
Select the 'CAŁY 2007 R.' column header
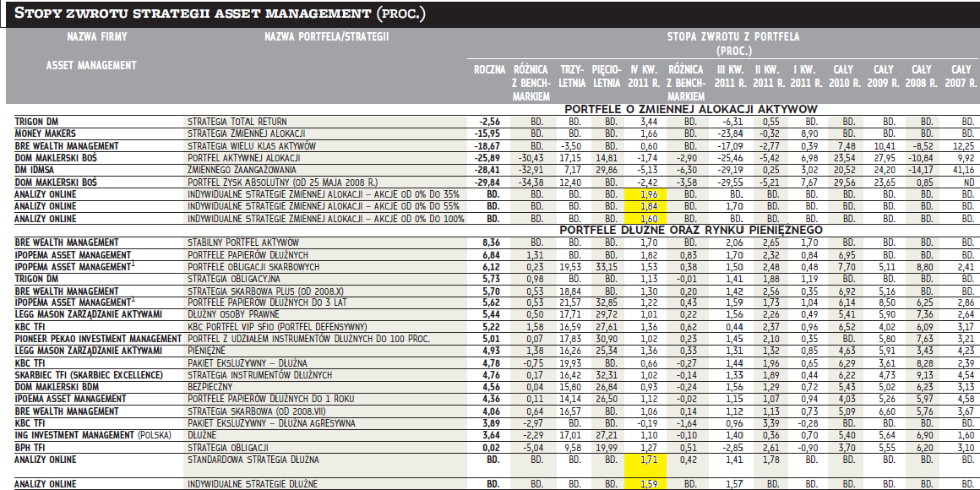click(961, 76)
